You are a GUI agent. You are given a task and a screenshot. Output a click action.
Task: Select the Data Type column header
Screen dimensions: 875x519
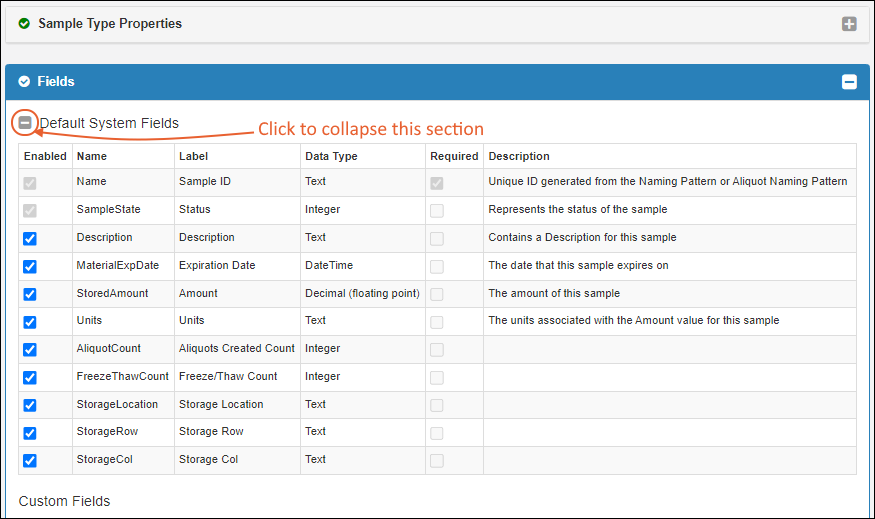[x=331, y=156]
